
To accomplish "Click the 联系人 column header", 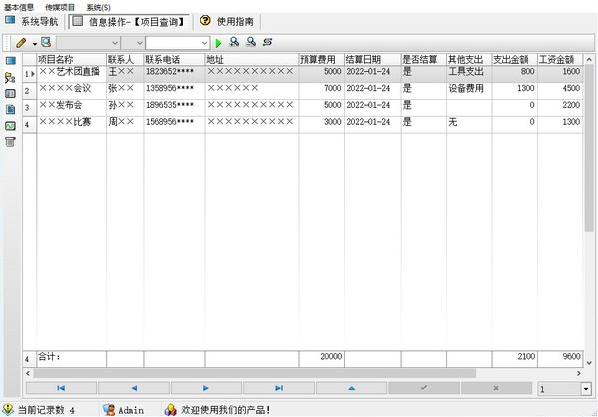I will click(x=125, y=60).
